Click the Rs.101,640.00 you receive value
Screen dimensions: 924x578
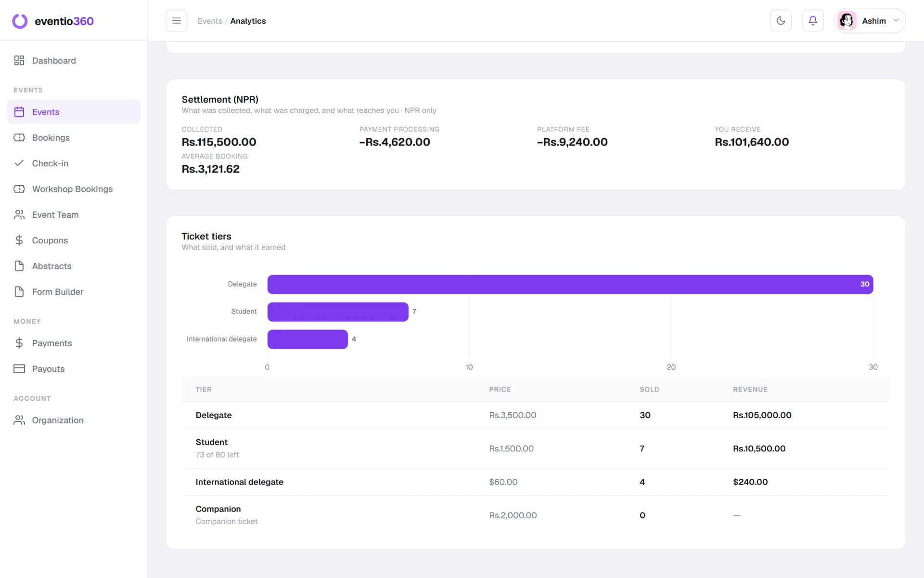coord(752,142)
